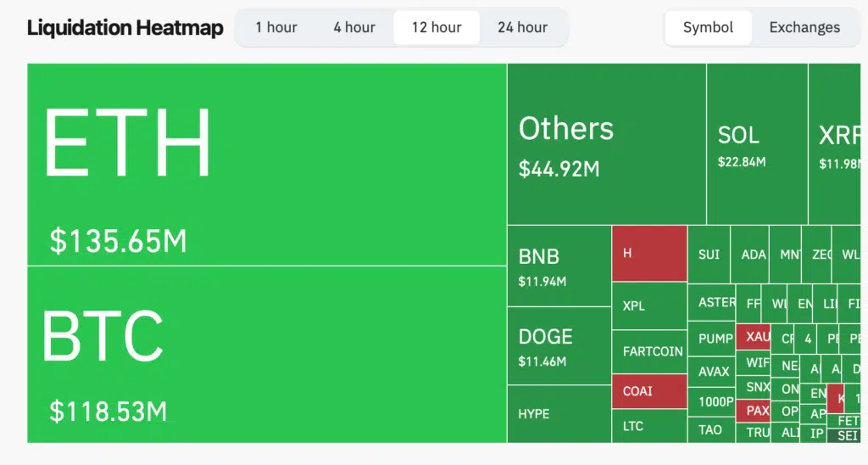Open the Others $44.92M tile

(x=606, y=144)
